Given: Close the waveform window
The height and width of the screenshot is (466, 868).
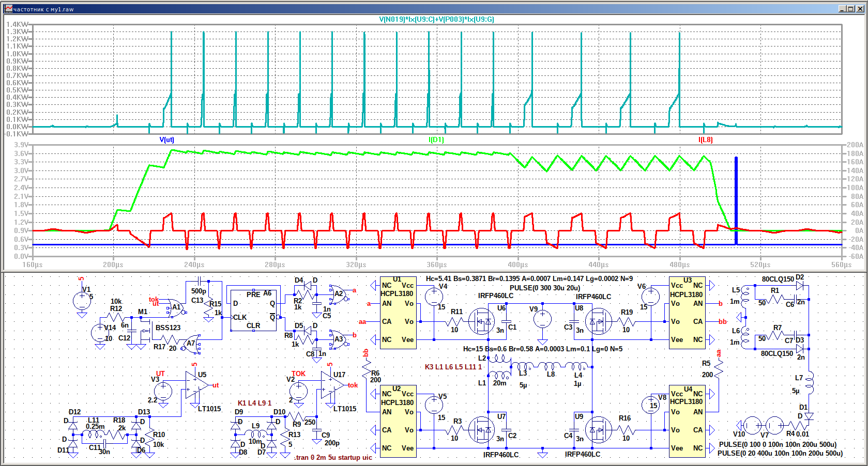Looking at the screenshot, I should [859, 9].
